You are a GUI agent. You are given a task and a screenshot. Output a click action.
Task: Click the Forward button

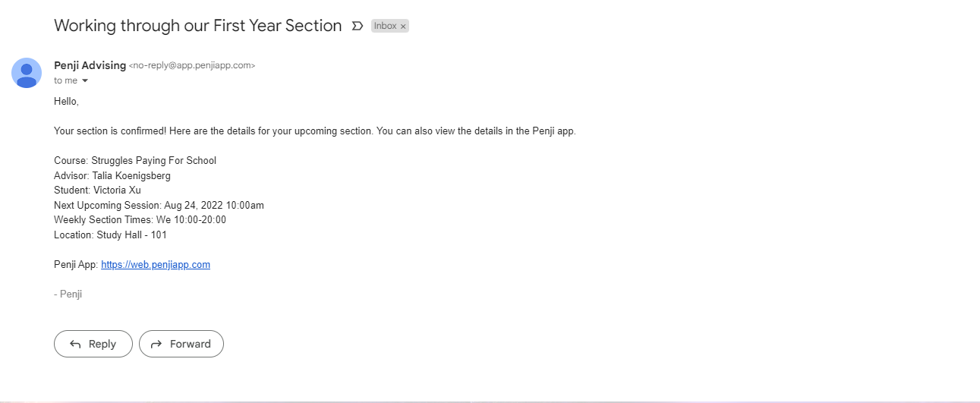tap(181, 344)
